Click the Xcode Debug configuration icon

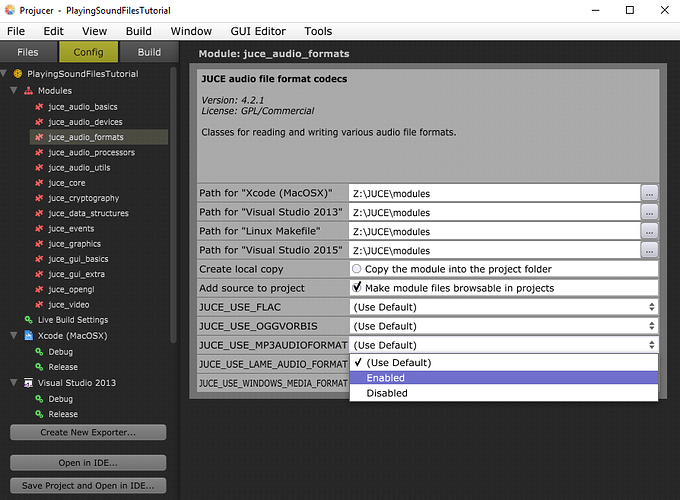tap(39, 351)
